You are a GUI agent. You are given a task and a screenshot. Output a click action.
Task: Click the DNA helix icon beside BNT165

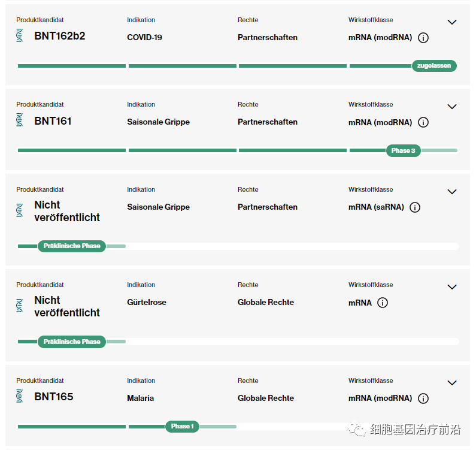coord(20,396)
